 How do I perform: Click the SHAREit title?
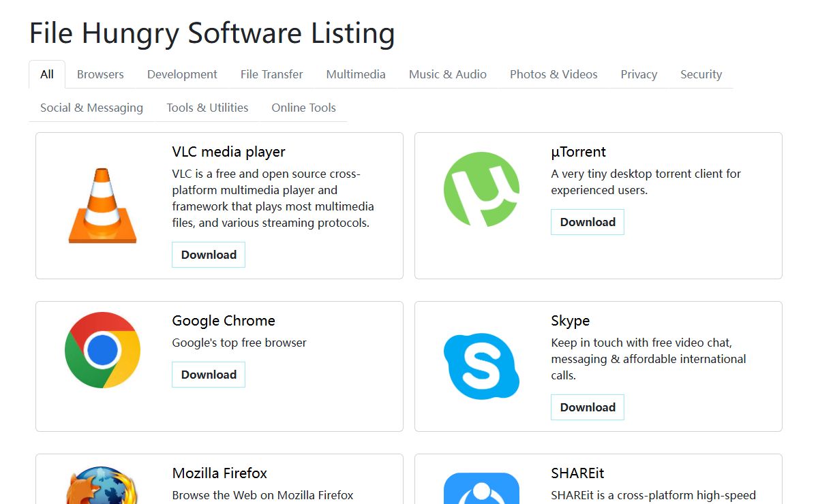pyautogui.click(x=577, y=473)
